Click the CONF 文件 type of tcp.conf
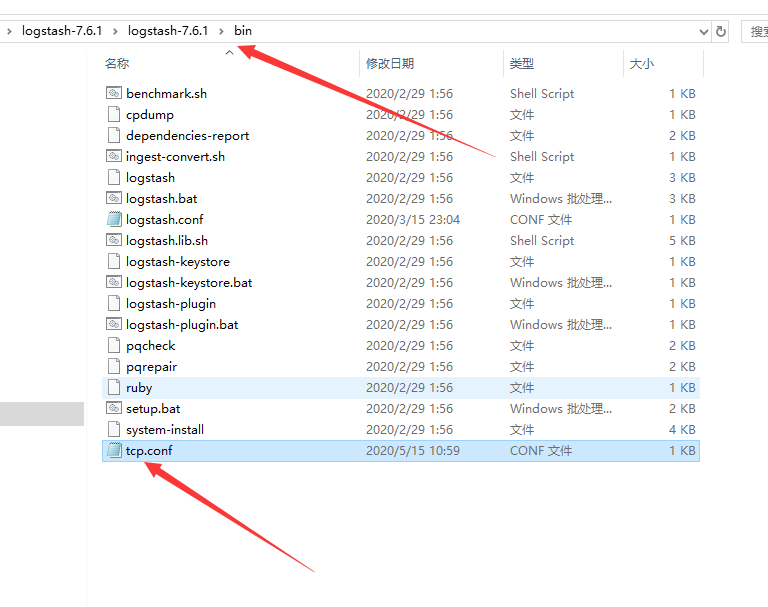 coord(541,451)
